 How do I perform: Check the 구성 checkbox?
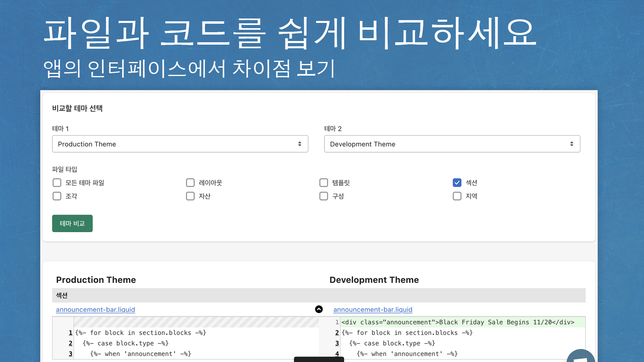[x=324, y=196]
